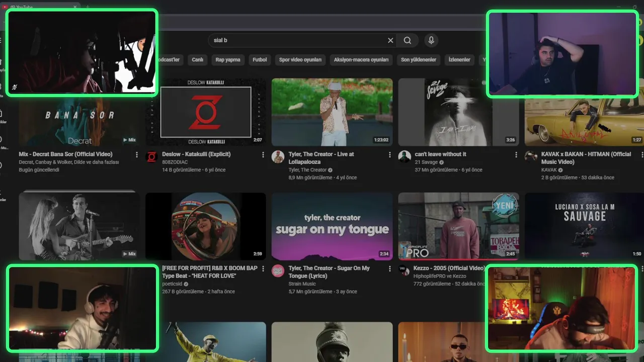
Task: Select the Aksiyon-macera oyunları chip
Action: pyautogui.click(x=361, y=60)
